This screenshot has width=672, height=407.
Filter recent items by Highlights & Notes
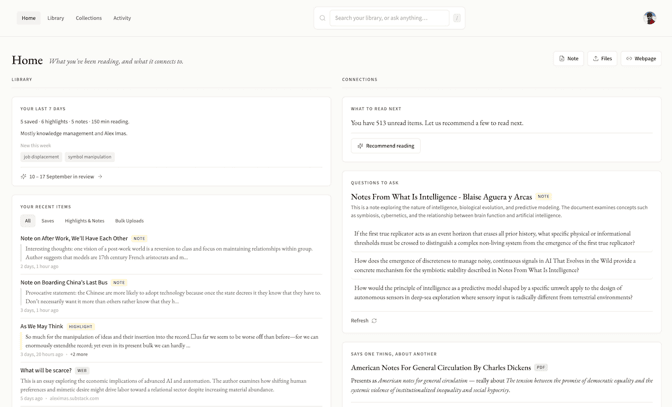[84, 221]
